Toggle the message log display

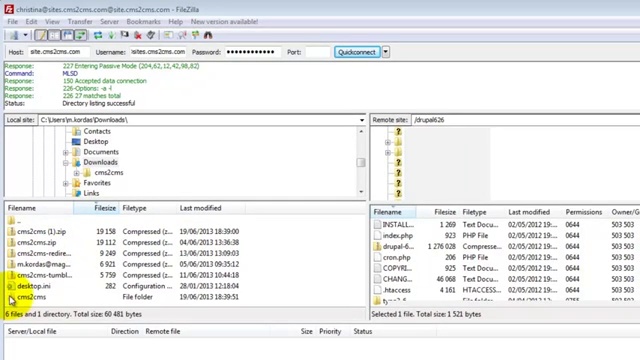pos(41,36)
